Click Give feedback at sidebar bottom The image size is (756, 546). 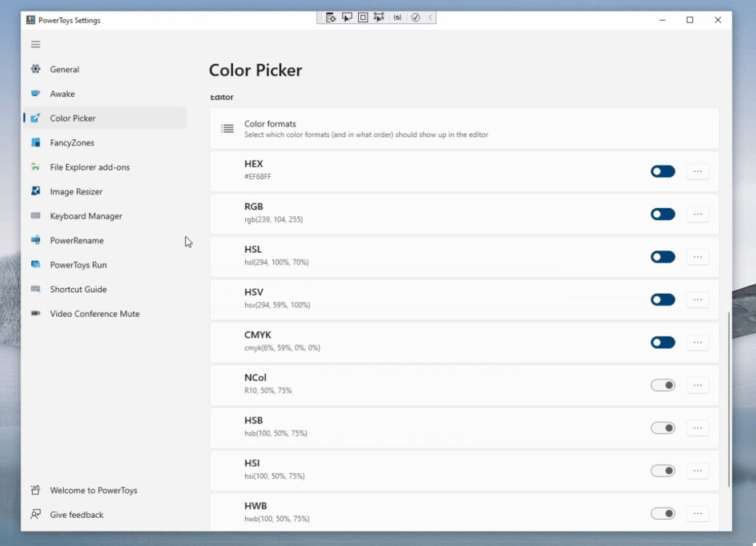coord(76,515)
